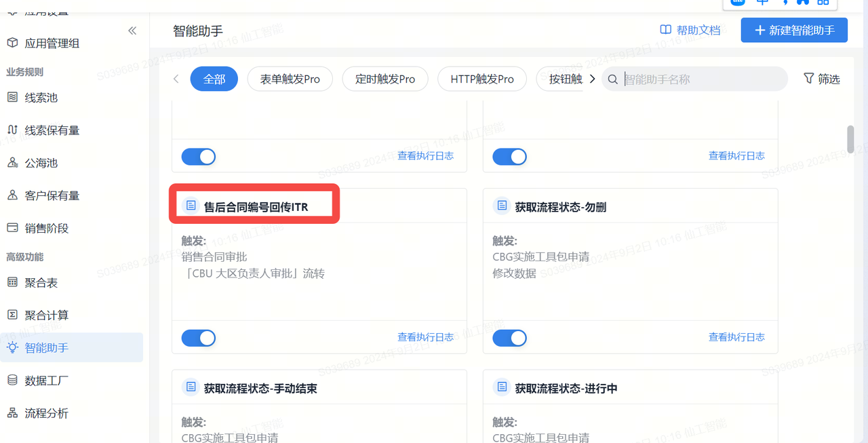This screenshot has width=868, height=443.
Task: Open the 帮助文档 link
Action: tap(690, 31)
